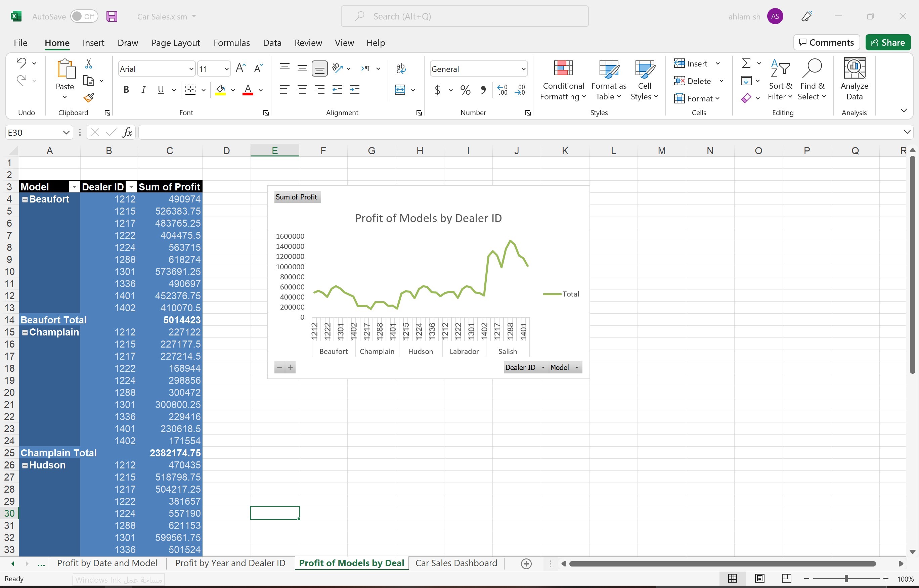The width and height of the screenshot is (919, 588).
Task: Open the Format Painter tool
Action: (x=89, y=97)
